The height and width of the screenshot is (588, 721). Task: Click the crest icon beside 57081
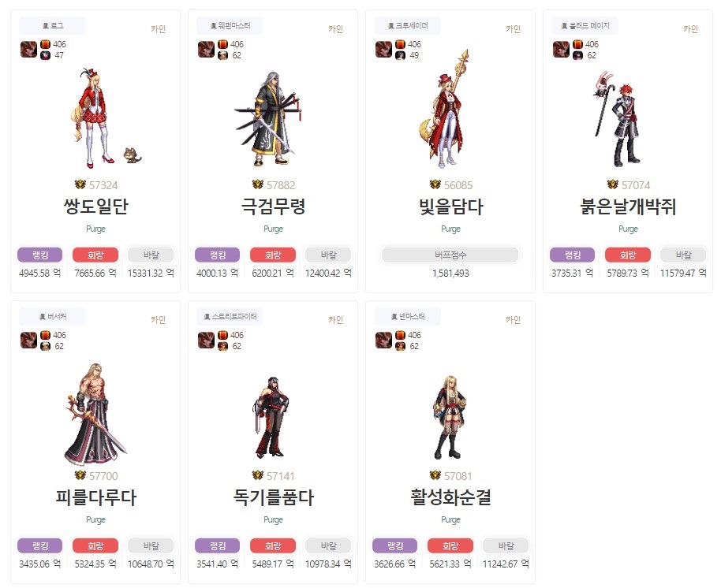pos(435,475)
